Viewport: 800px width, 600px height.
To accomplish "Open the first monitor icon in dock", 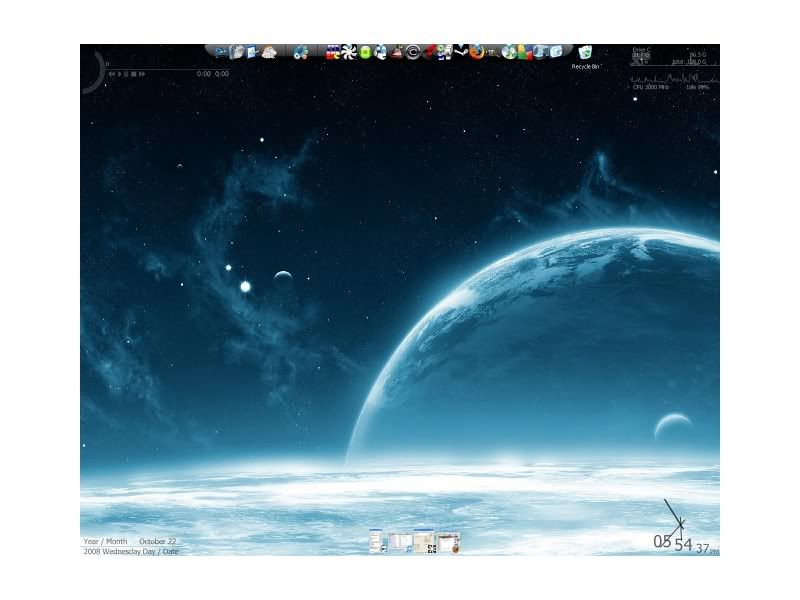I will 220,51.
